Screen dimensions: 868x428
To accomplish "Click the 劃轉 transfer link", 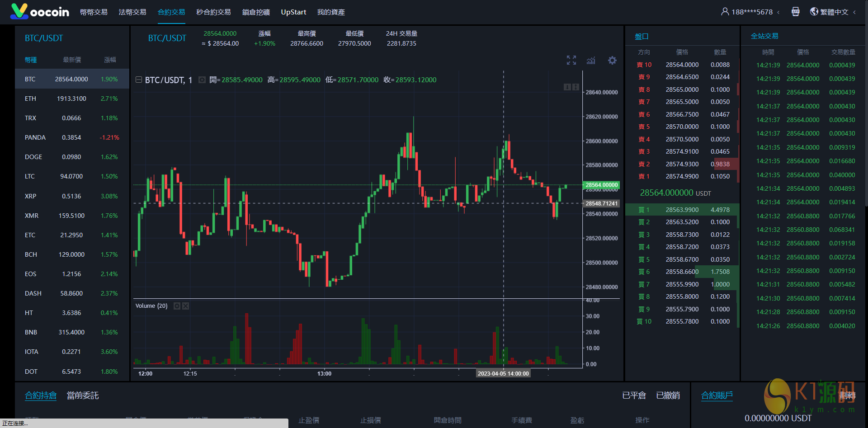I will pos(847,395).
